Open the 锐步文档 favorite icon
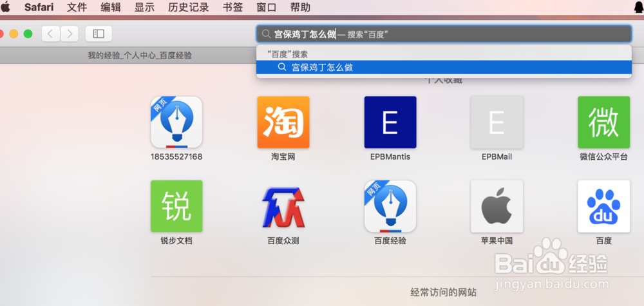The image size is (644, 306). [x=176, y=206]
